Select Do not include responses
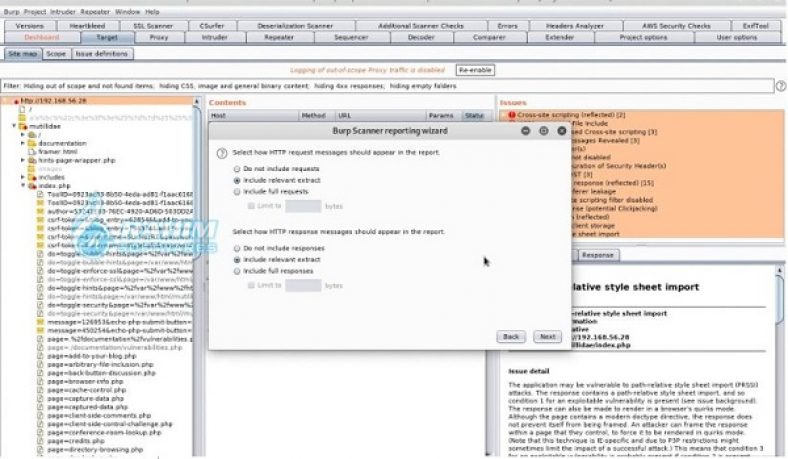This screenshot has width=788, height=459. (x=237, y=248)
